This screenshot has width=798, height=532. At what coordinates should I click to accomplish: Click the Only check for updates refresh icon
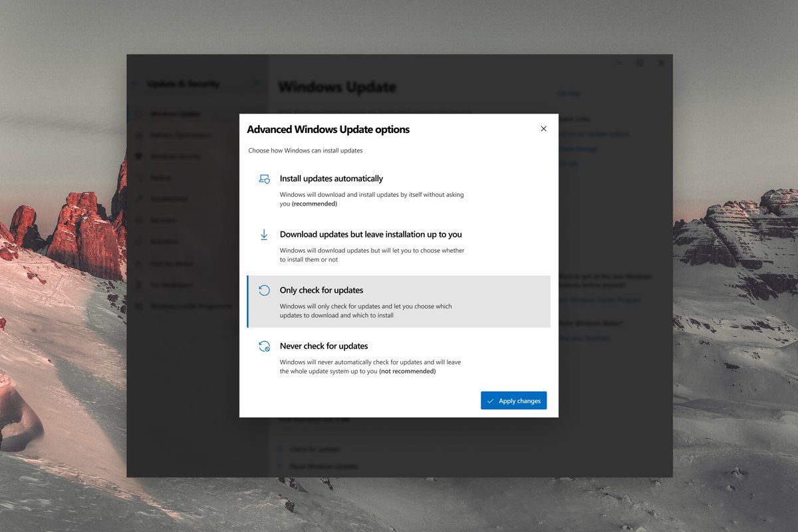[264, 291]
